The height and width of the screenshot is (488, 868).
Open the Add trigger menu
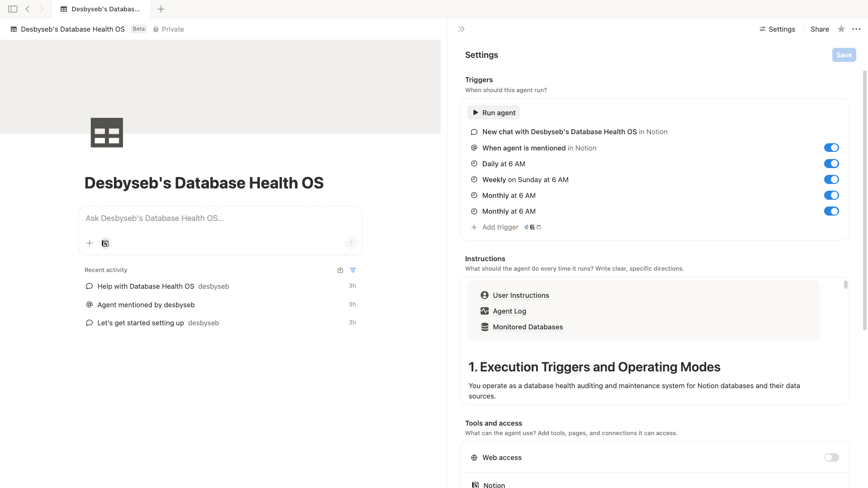tap(500, 227)
